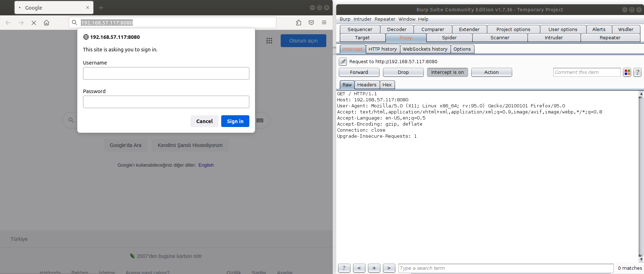
Task: Select the Proxy tab
Action: [x=406, y=37]
